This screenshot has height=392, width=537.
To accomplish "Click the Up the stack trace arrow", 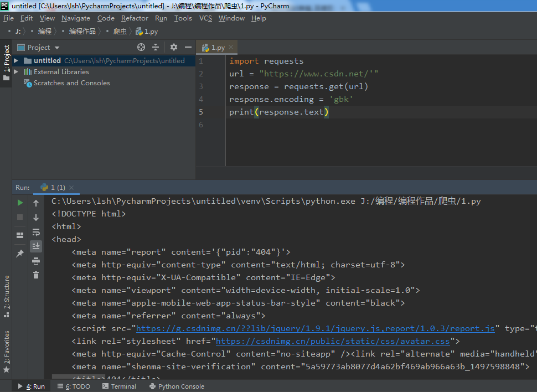I will pos(36,203).
